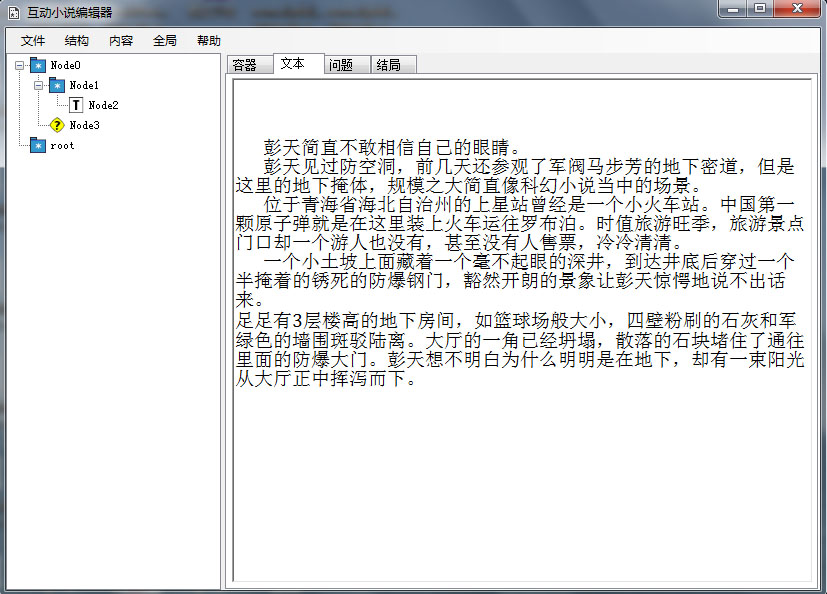
Task: Click the app icon in the title bar
Action: pyautogui.click(x=14, y=12)
